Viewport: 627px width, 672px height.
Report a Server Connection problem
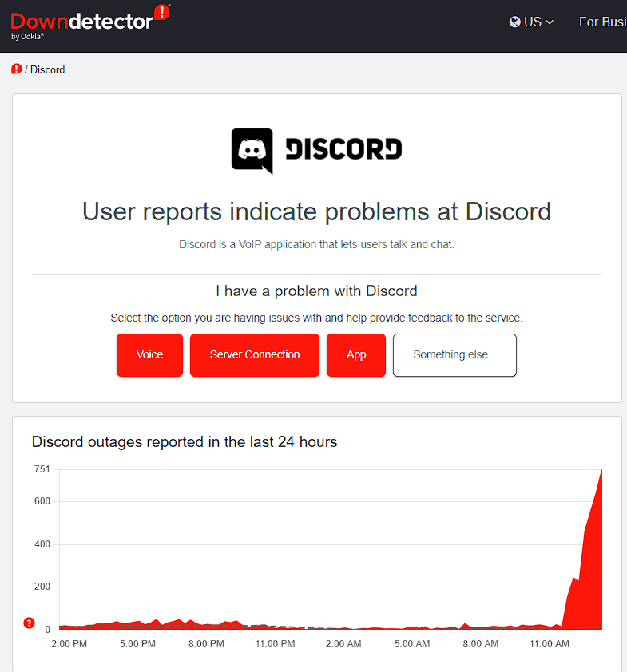255,355
